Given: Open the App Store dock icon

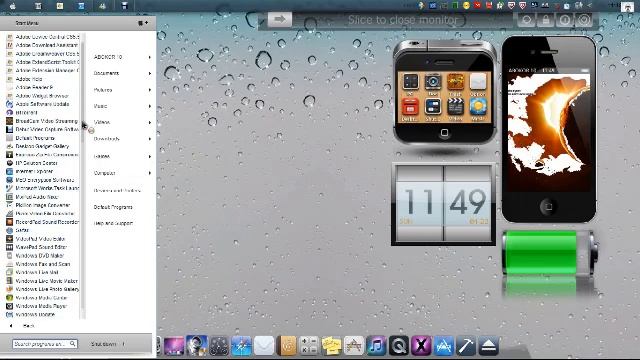Looking at the screenshot, I should tap(444, 346).
